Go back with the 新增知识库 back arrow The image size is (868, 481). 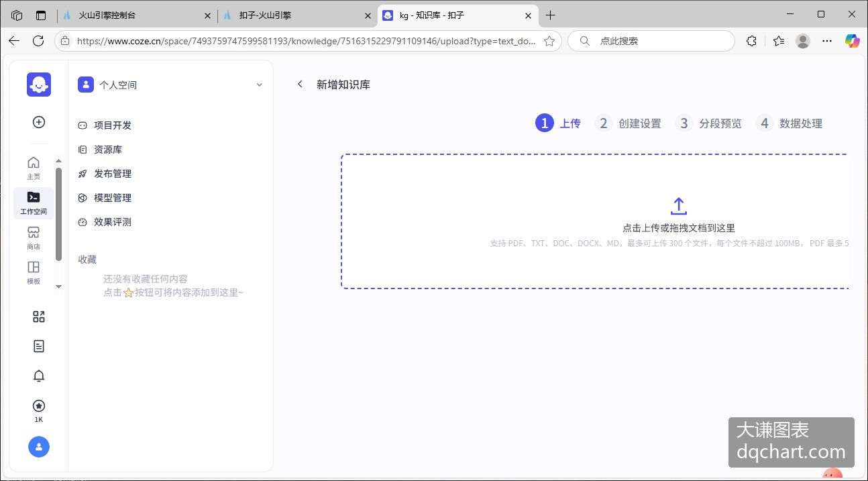click(300, 84)
